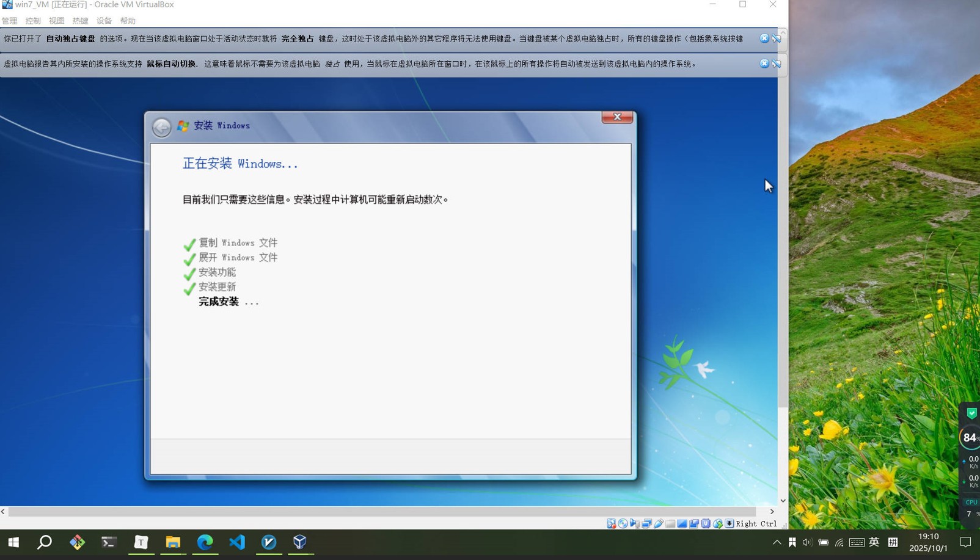Suppress the mouse integration message permanently

776,64
